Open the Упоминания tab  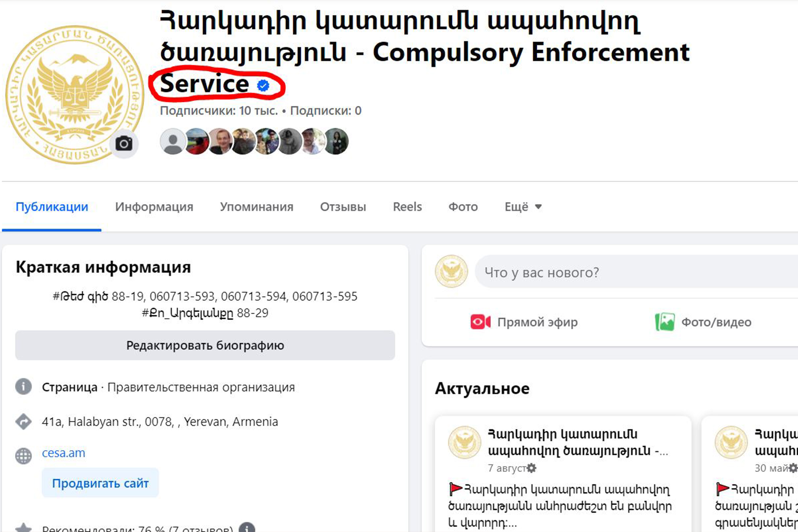pyautogui.click(x=257, y=207)
